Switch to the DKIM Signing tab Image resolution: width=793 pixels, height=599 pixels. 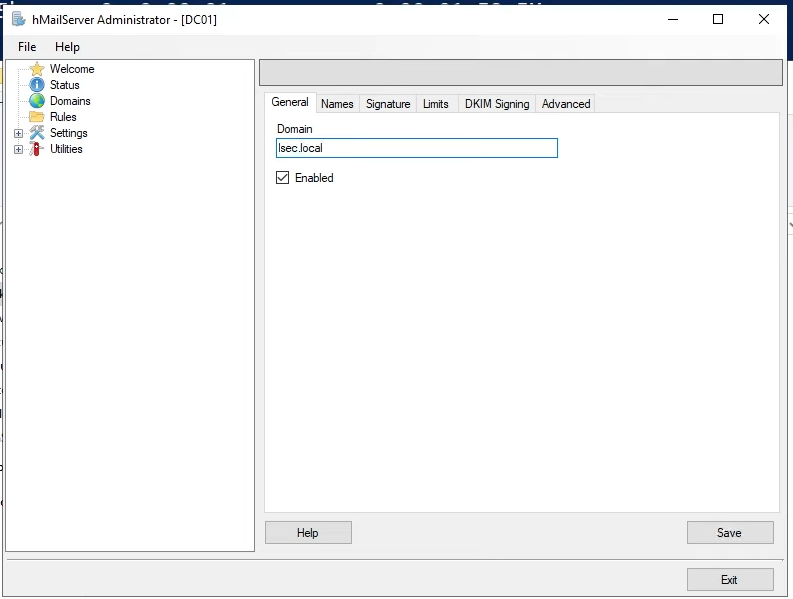pyautogui.click(x=497, y=104)
